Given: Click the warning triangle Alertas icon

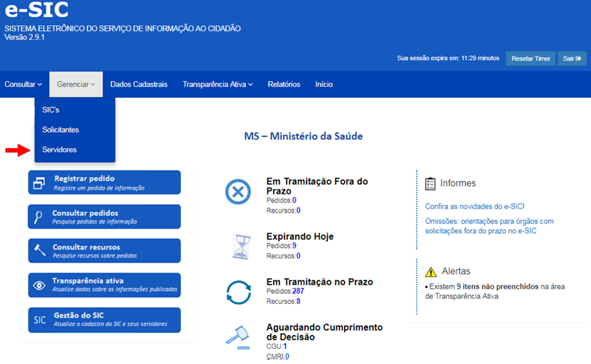Looking at the screenshot, I should click(x=431, y=272).
